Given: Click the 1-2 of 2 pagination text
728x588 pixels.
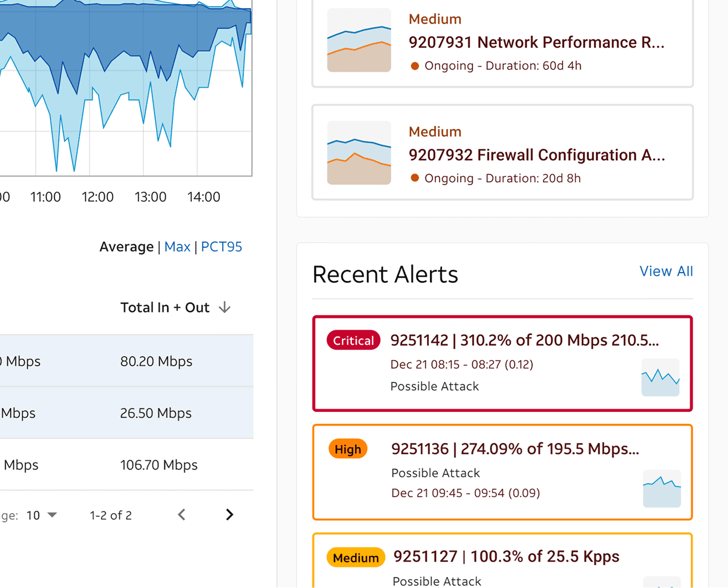Looking at the screenshot, I should [x=111, y=515].
